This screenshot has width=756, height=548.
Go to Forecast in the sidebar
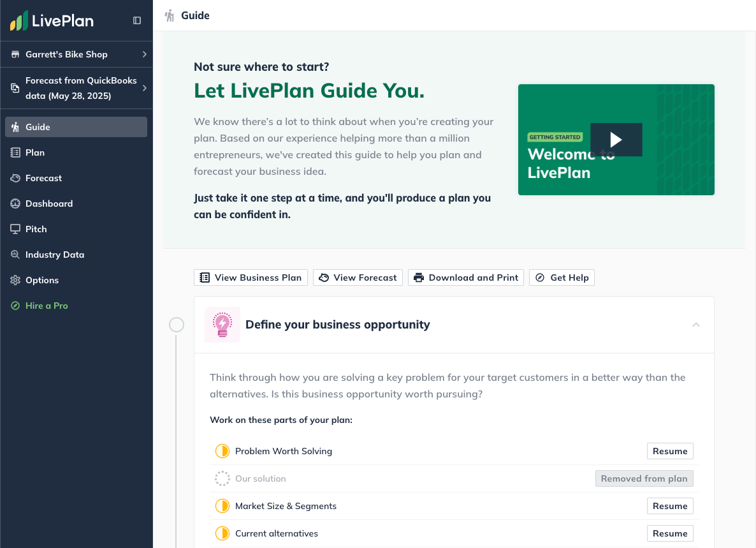pos(76,178)
